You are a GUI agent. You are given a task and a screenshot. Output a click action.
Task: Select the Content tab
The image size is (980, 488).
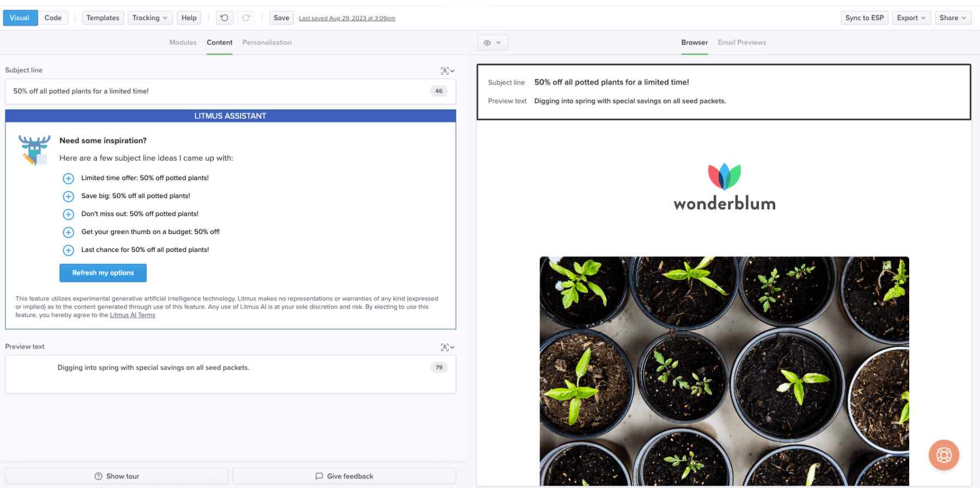219,42
